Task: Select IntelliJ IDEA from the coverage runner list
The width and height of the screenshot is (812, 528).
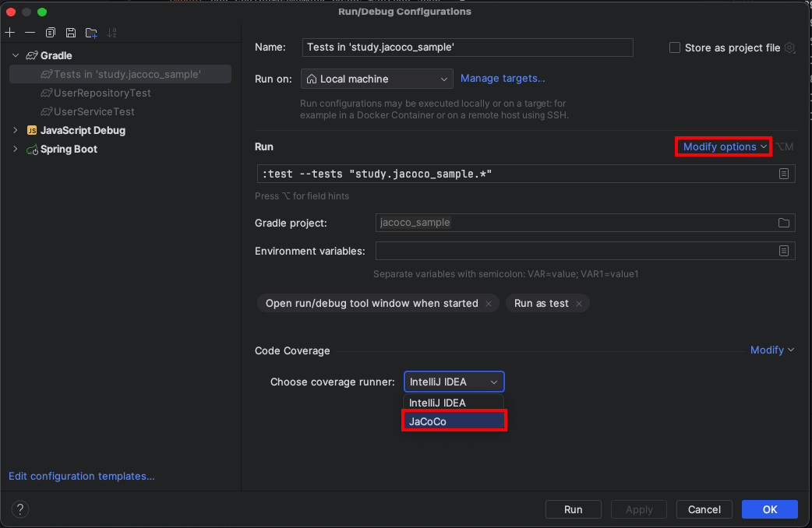Action: click(453, 403)
